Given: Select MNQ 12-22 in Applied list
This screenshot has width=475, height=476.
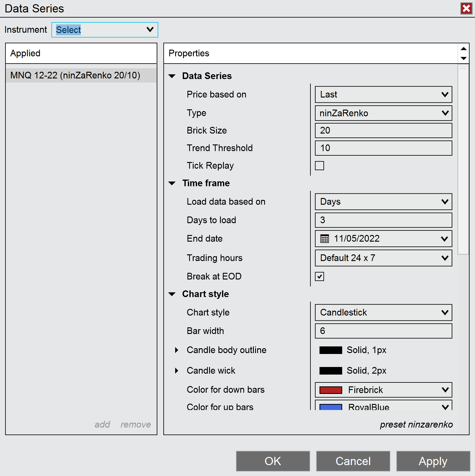Looking at the screenshot, I should 75,75.
